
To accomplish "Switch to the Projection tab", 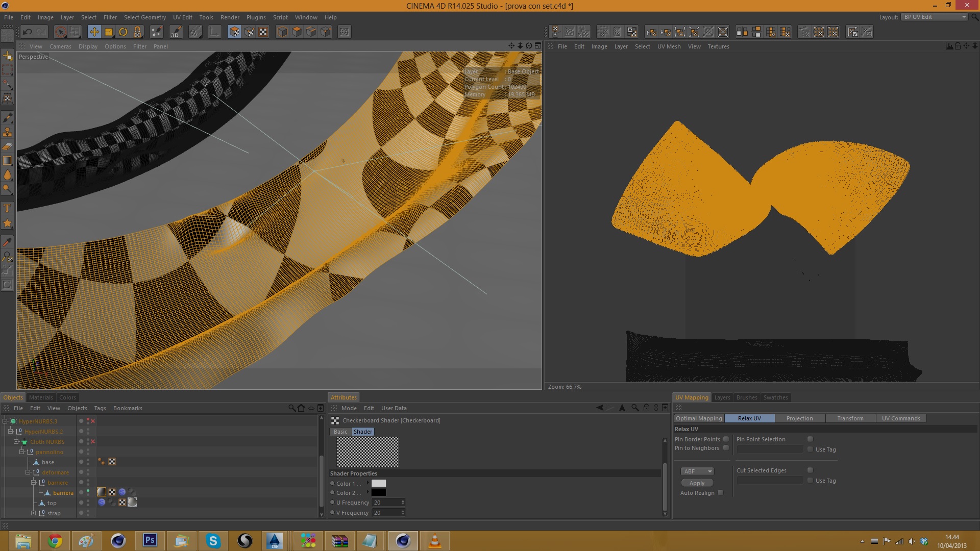I will pyautogui.click(x=799, y=418).
